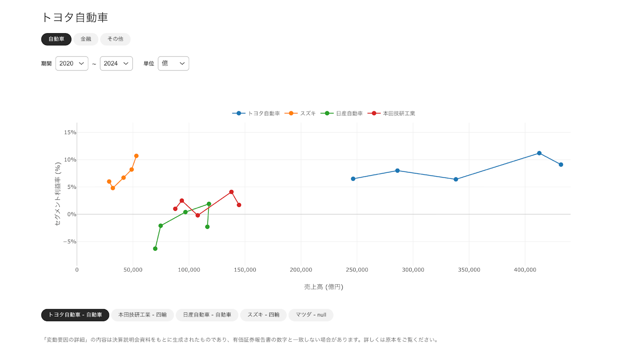Click the 15% y-axis tick label
The image size is (644, 351).
(x=70, y=132)
